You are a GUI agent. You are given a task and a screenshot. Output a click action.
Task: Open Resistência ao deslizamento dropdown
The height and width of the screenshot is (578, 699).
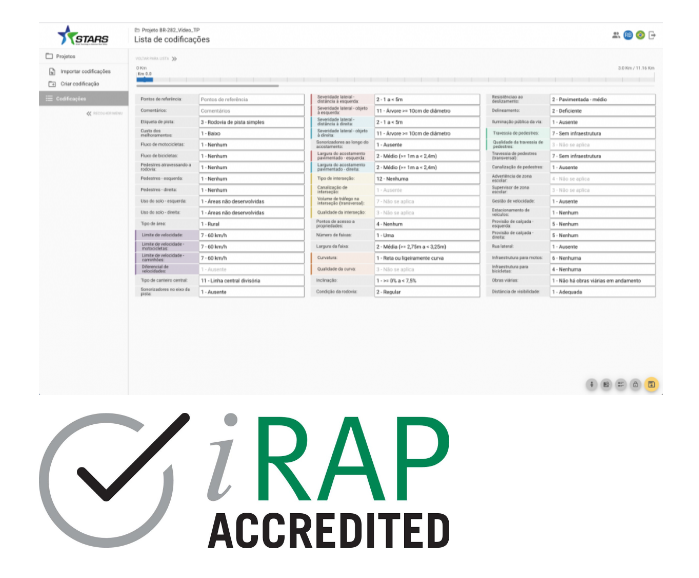(603, 99)
